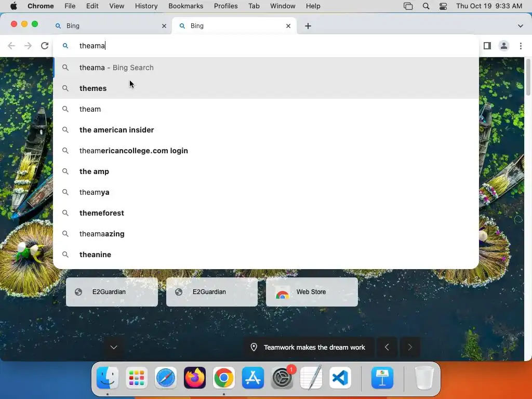Viewport: 532px width, 399px height.
Task: Open the first E2Guardian shortcut tile
Action: tap(112, 292)
